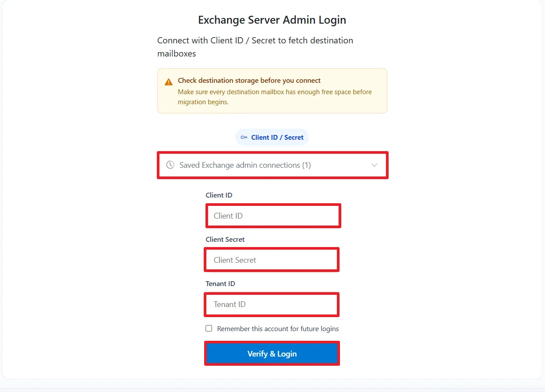The image size is (545, 392).
Task: Click the Tenant ID field label
Action: (220, 284)
